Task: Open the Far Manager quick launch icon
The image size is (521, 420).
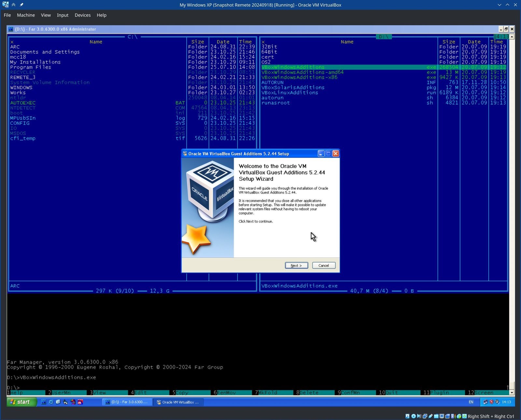Action: pos(43,402)
